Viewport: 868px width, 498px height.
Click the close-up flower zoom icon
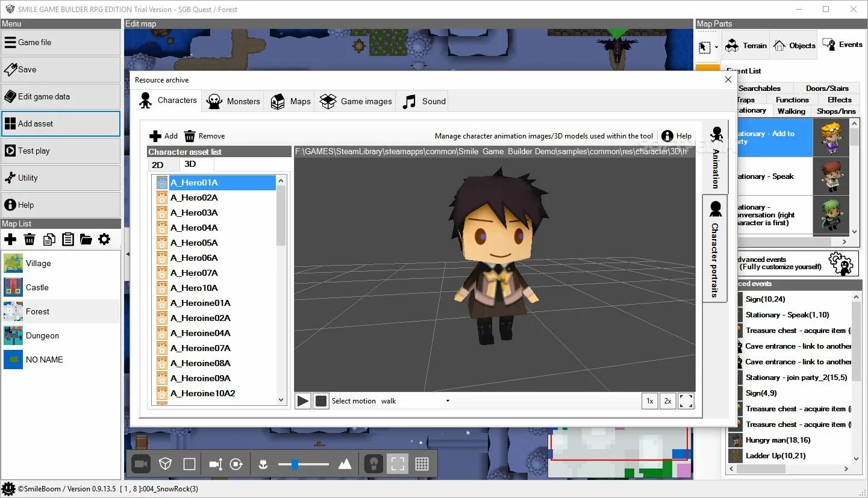click(263, 464)
